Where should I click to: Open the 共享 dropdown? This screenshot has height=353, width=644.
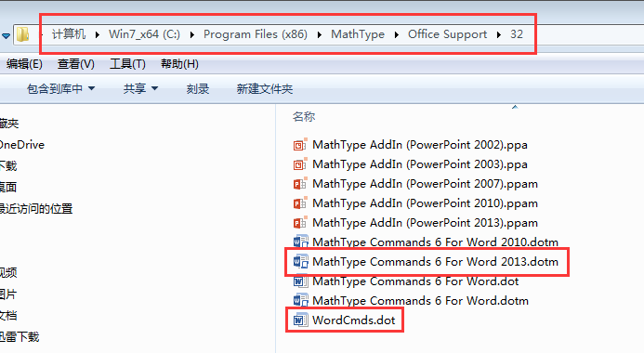140,88
